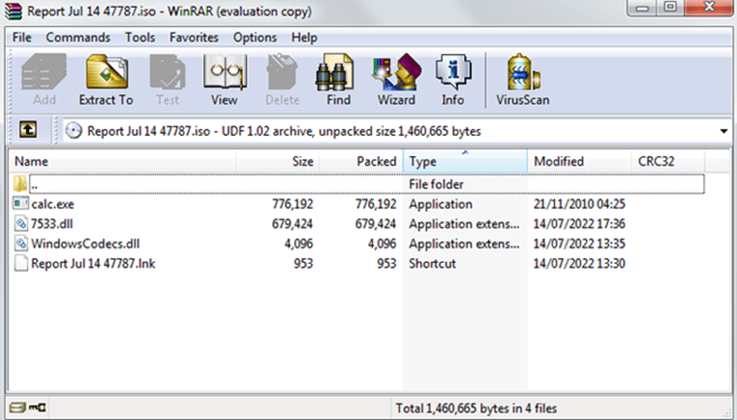Click the 14/07/2022 13:30 modified date

click(579, 263)
